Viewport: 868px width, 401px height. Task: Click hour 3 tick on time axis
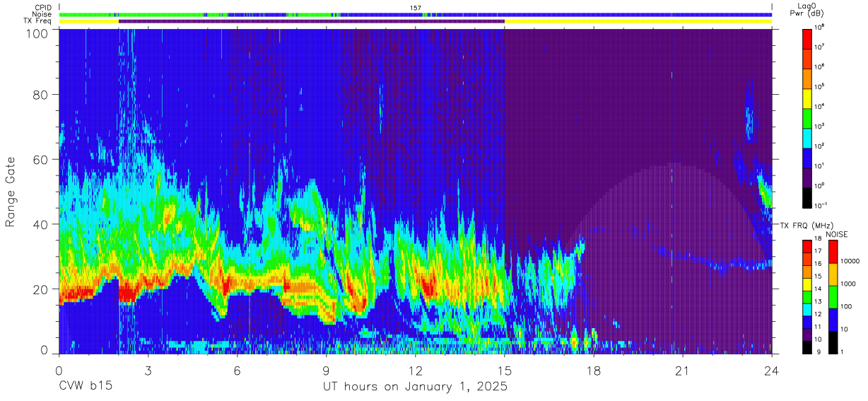pos(148,371)
